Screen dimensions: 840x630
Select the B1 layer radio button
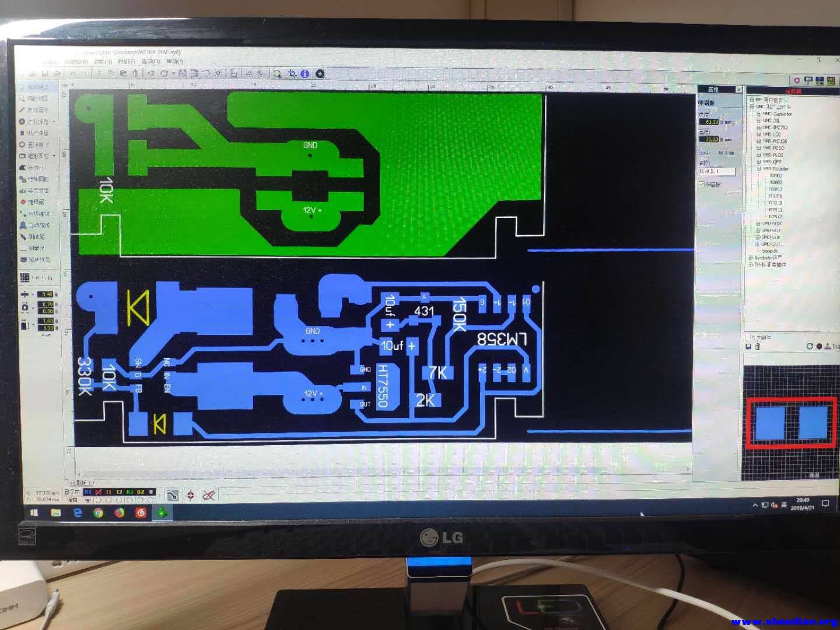(98, 500)
